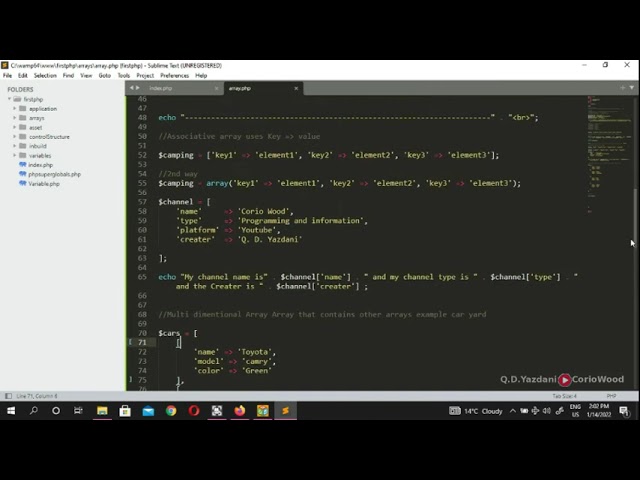Open Task View on the taskbar
This screenshot has width=640, height=480.
[x=78, y=411]
